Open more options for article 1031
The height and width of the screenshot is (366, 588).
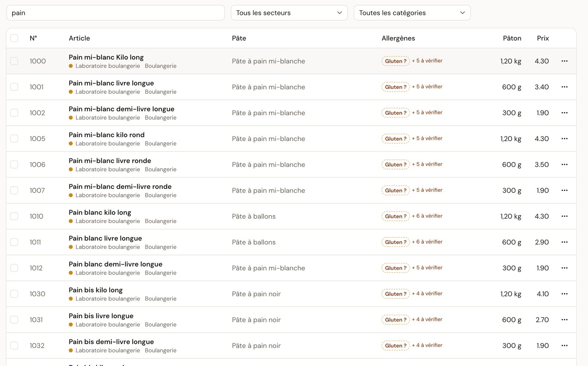tap(564, 320)
